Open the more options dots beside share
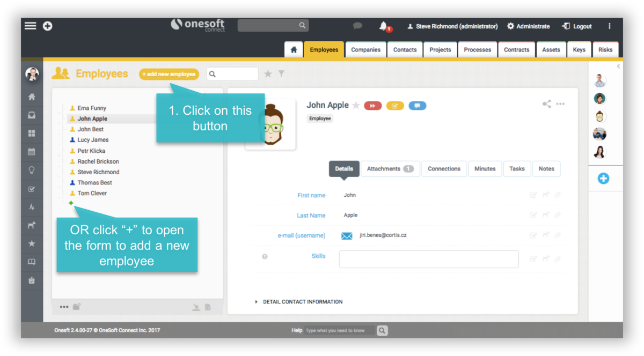The image size is (644, 356). pyautogui.click(x=560, y=104)
